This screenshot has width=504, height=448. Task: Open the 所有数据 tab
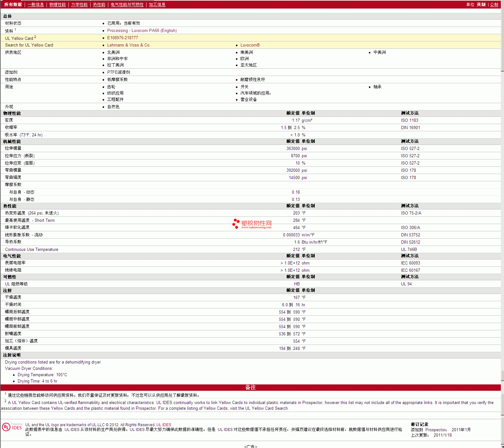pos(13,4)
